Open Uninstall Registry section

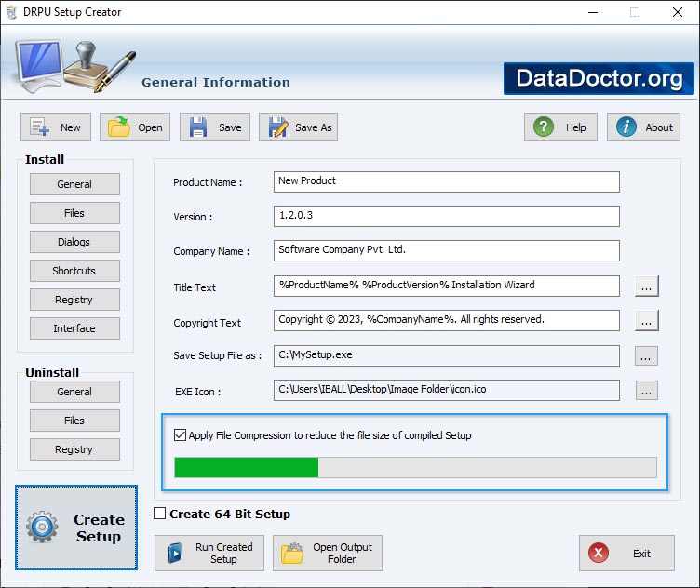(74, 449)
